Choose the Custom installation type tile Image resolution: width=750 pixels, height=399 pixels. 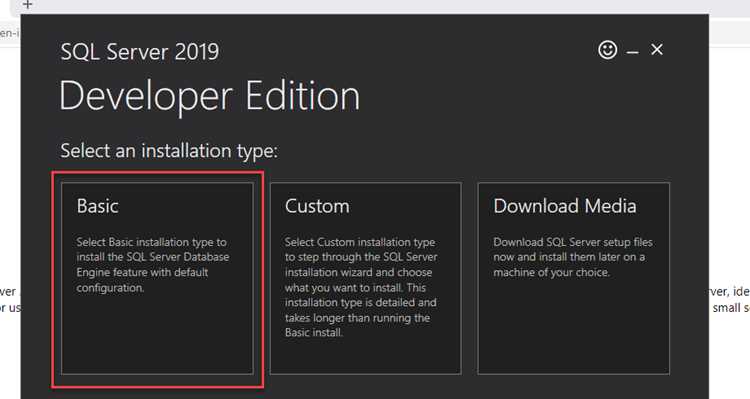[x=365, y=278]
